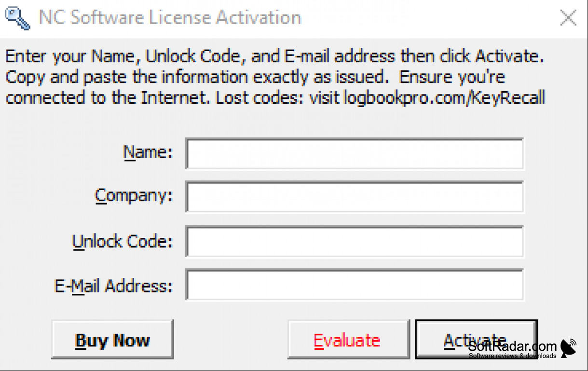This screenshot has width=588, height=371.
Task: Click the Unlock Code: label
Action: coord(122,241)
